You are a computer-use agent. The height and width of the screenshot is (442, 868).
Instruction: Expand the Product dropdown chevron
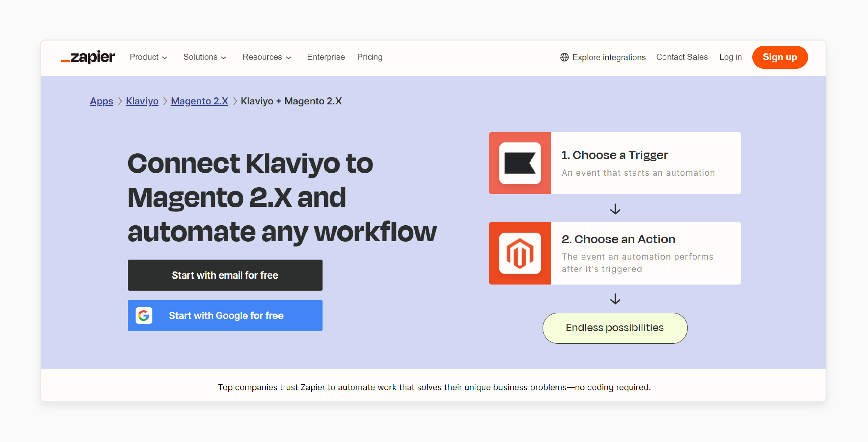165,57
